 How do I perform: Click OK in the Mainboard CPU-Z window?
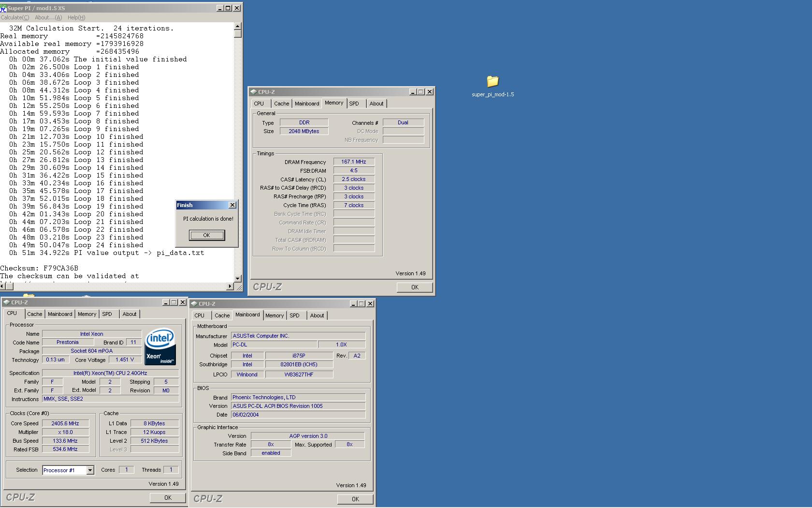point(355,499)
